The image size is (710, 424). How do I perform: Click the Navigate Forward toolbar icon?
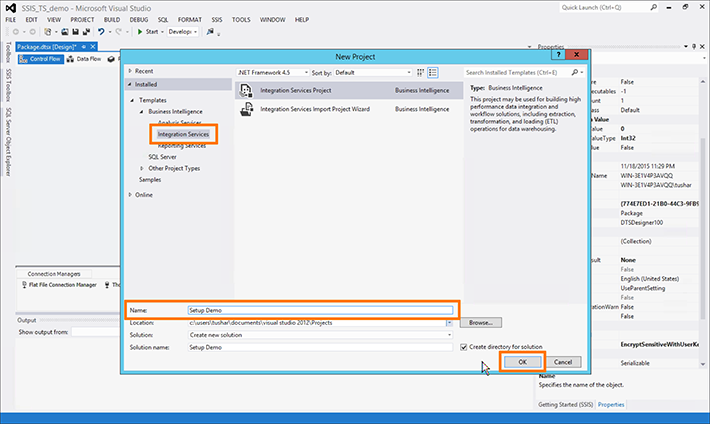click(32, 32)
